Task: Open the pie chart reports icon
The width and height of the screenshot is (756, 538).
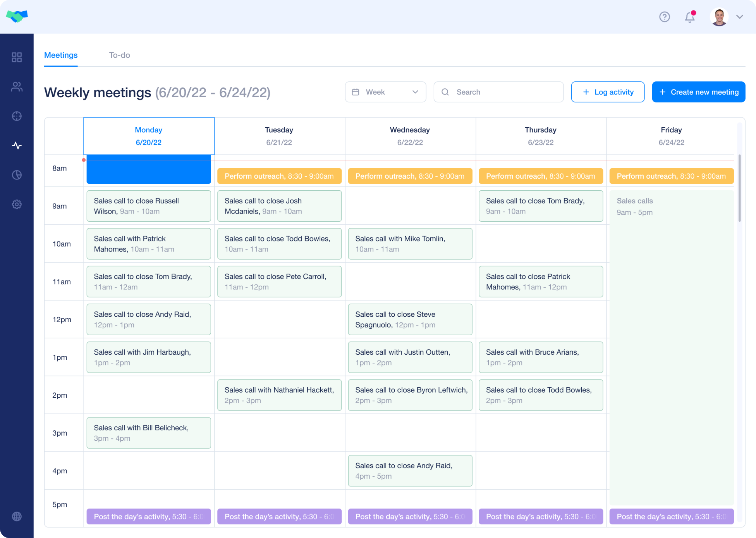Action: pyautogui.click(x=17, y=175)
